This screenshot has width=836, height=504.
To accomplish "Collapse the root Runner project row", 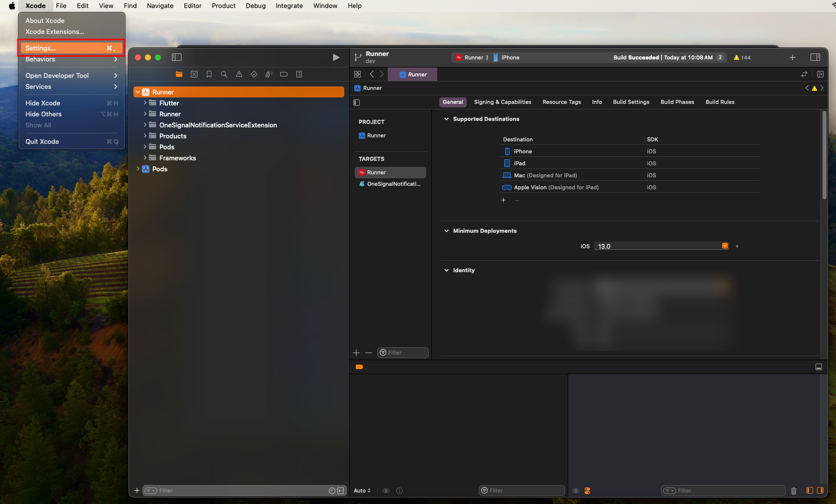I will point(138,92).
